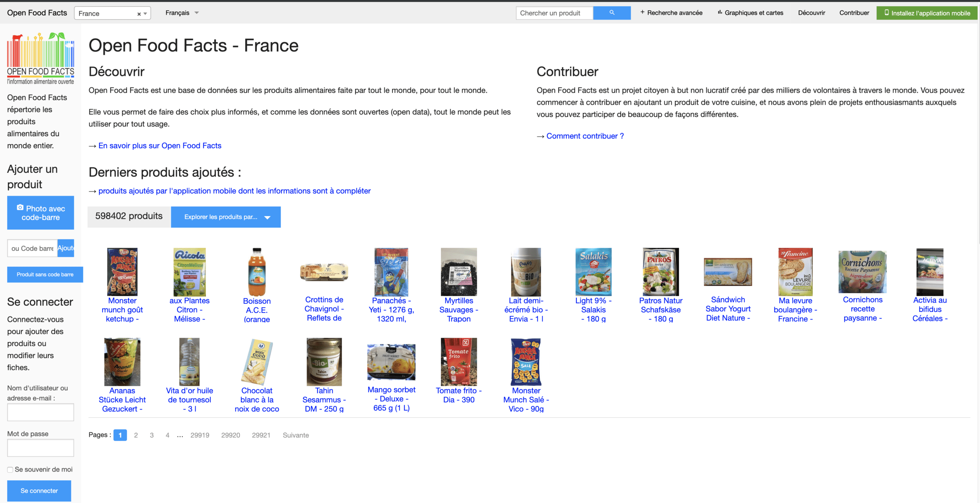Click 'Monster munch goût ketchup' product name link
This screenshot has height=503, width=980.
[x=122, y=310]
